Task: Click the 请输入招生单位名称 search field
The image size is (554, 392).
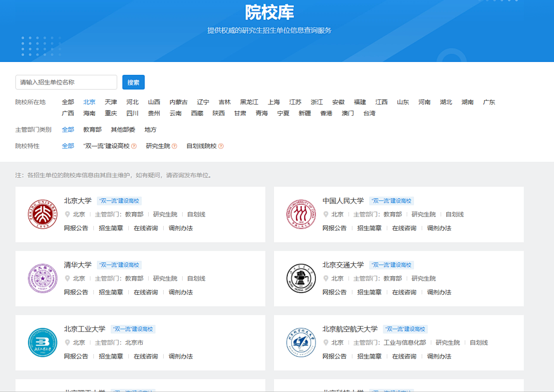Action: point(66,82)
